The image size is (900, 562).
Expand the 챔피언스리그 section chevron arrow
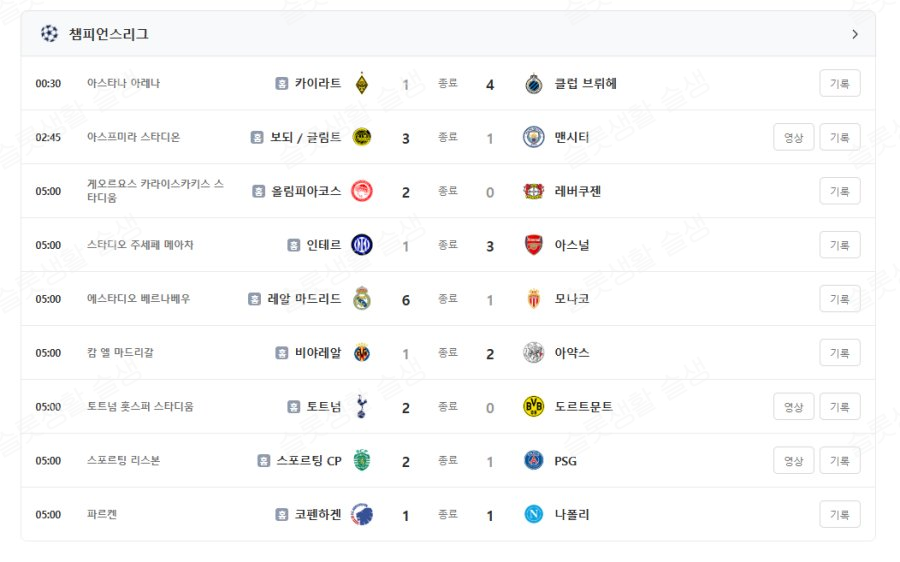[x=855, y=34]
